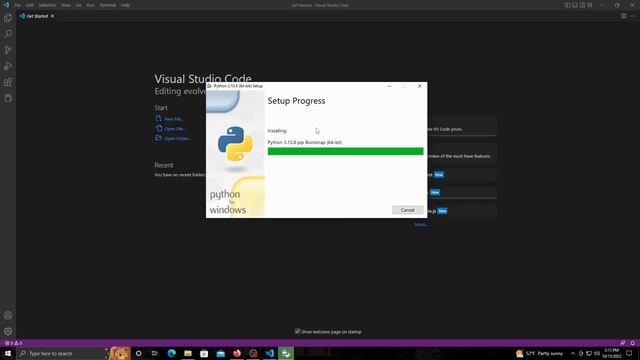This screenshot has height=360, width=640.
Task: Open the Selection menu in VS Code
Action: tap(47, 5)
